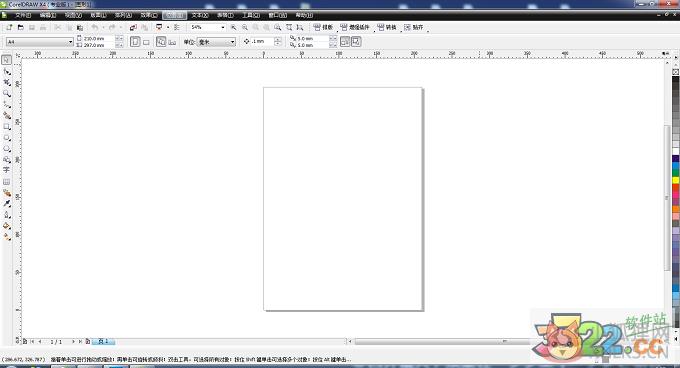Click the Import icon
Image resolution: width=680 pixels, height=368 pixels.
[133, 27]
